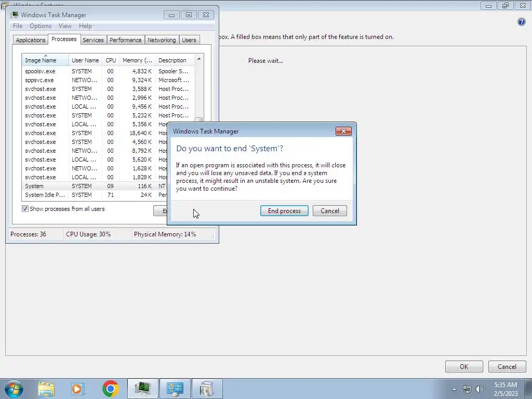Close the 'Do you want to end System' dialog
532x399 pixels.
pyautogui.click(x=343, y=131)
